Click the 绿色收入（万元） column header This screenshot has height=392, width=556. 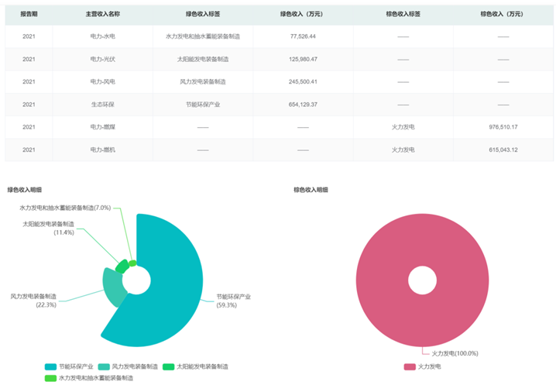tap(303, 14)
